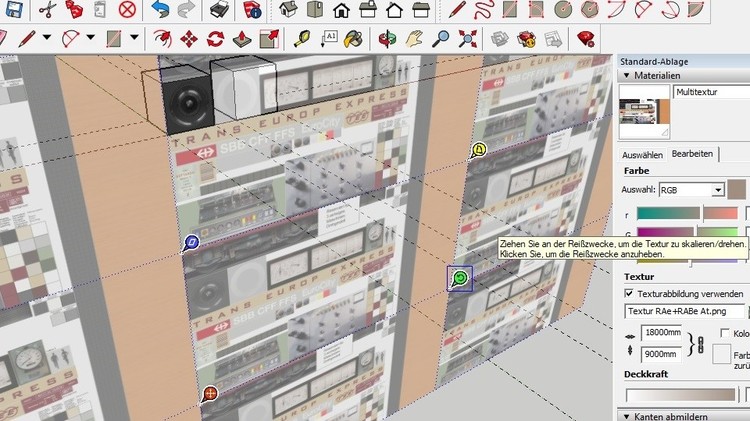Toggle Texturabbildung verwenden checkbox
Viewport: 750px width, 421px height.
629,293
